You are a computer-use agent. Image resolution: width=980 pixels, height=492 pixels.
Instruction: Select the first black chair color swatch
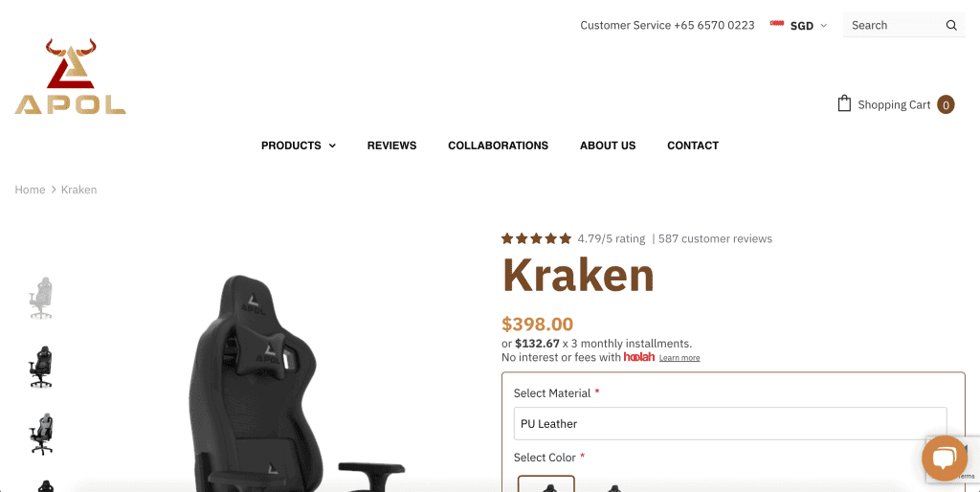click(546, 484)
